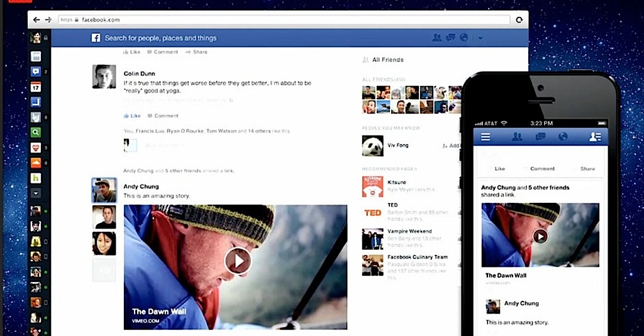Select Andy Chung's highlighted thumbnail in the feed
This screenshot has width=644, height=336.
pyautogui.click(x=104, y=190)
